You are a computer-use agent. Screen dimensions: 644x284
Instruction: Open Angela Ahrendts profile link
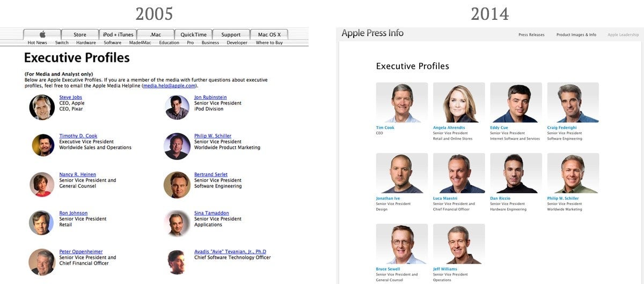(449, 128)
